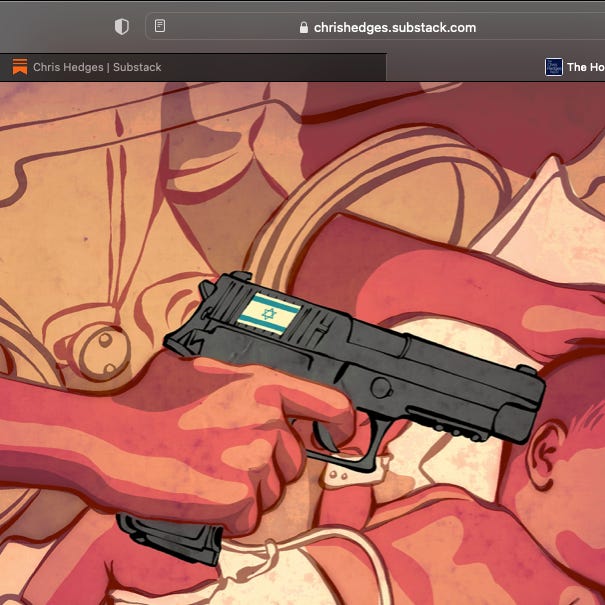Open Reader view icon in address bar
Screen dimensions: 605x605
(x=160, y=26)
